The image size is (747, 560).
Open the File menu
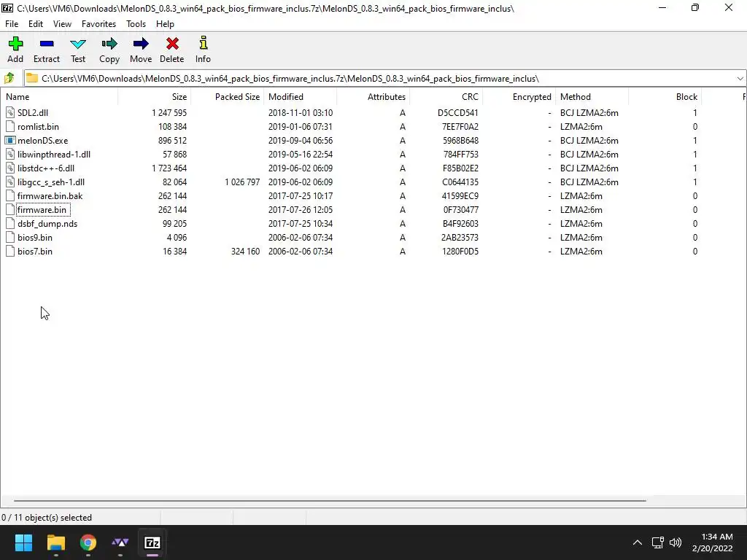tap(12, 24)
